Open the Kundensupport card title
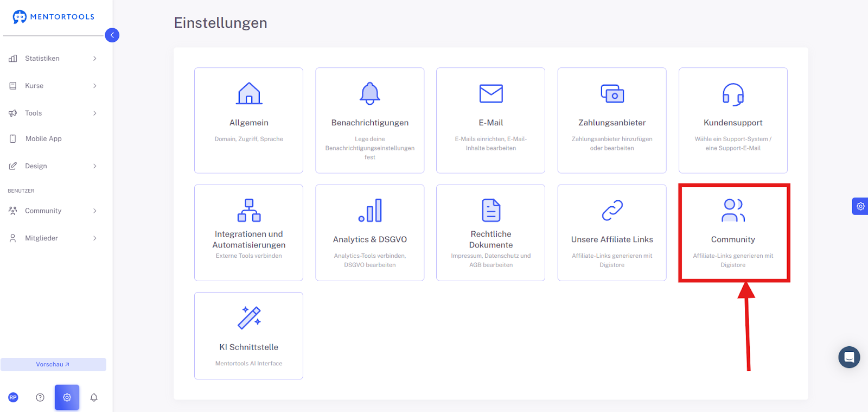Viewport: 868px width, 412px height. pyautogui.click(x=733, y=123)
